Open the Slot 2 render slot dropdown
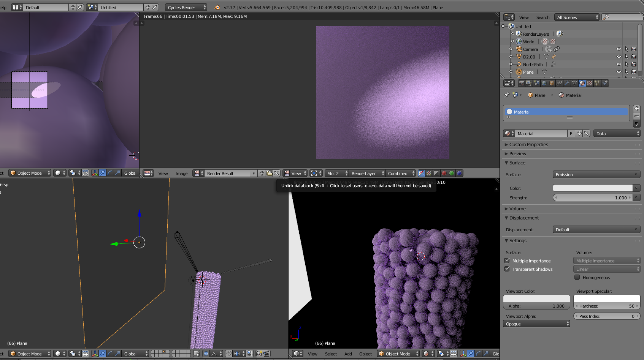 [337, 173]
